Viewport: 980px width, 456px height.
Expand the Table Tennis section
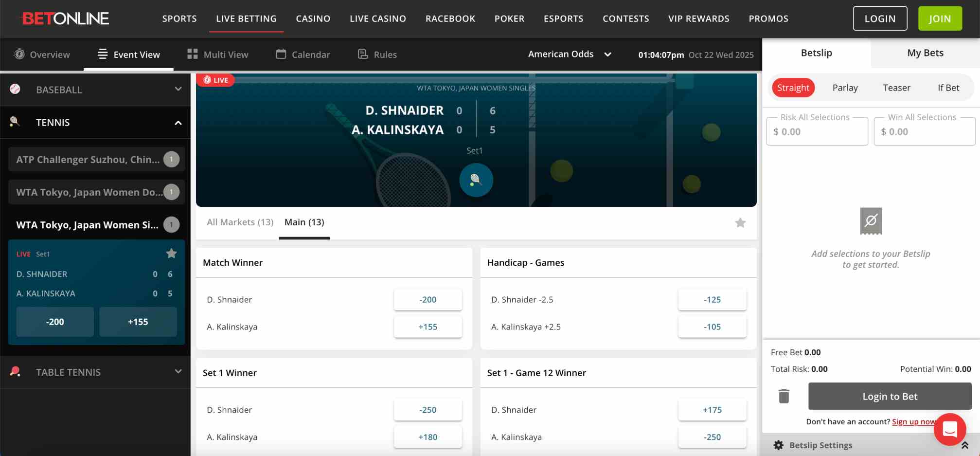point(178,372)
